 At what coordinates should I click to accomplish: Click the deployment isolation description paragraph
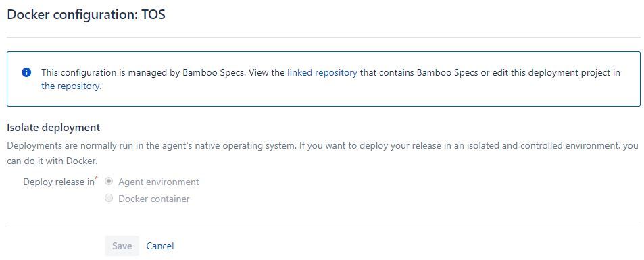coord(322,153)
